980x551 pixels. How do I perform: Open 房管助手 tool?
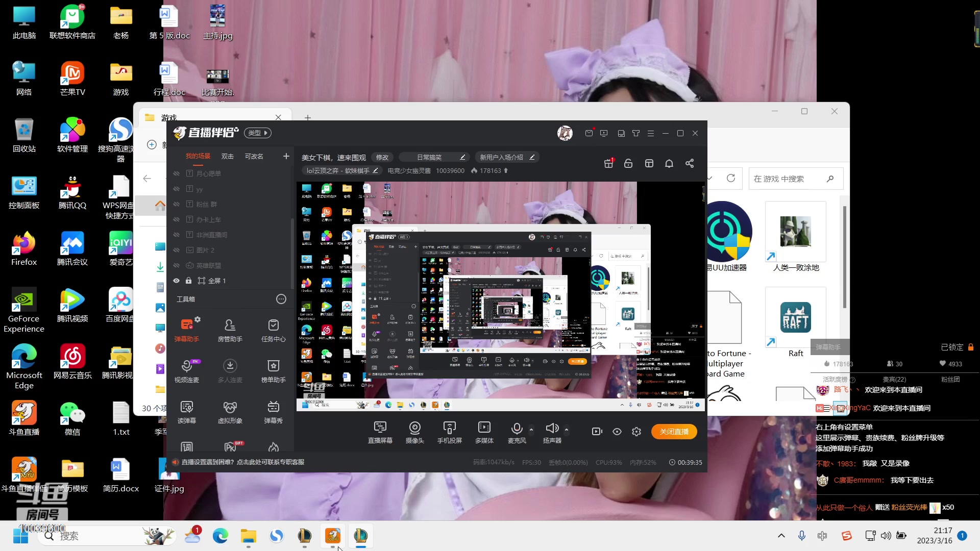[x=230, y=330]
